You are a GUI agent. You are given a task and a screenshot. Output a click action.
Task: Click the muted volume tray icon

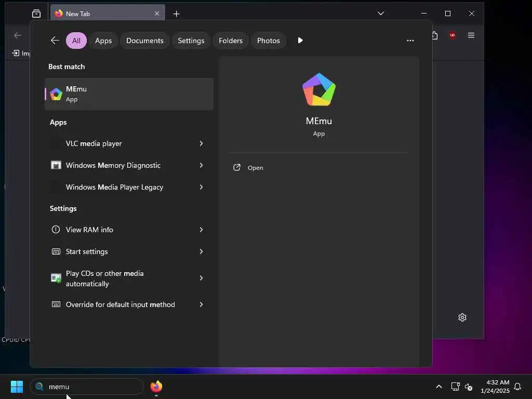pyautogui.click(x=469, y=387)
